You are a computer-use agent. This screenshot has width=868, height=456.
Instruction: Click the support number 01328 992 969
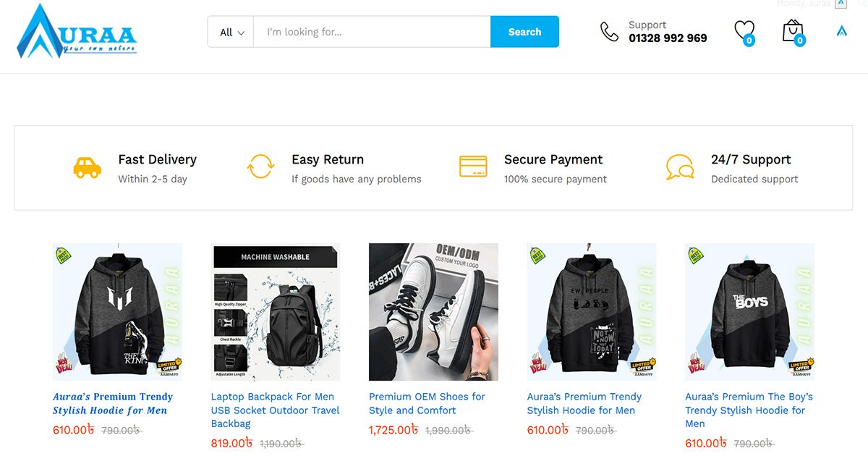[668, 38]
